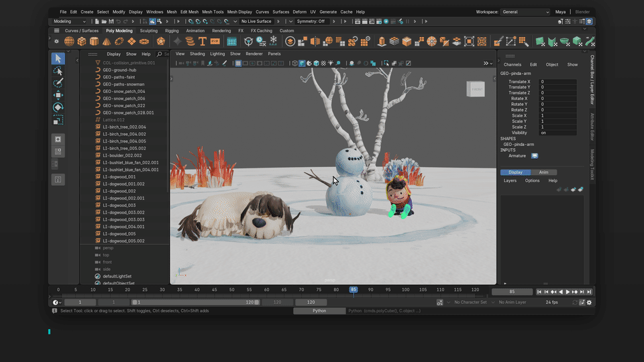This screenshot has width=644, height=362.
Task: Create a polygon disc from the shelf
Action: click(x=144, y=42)
